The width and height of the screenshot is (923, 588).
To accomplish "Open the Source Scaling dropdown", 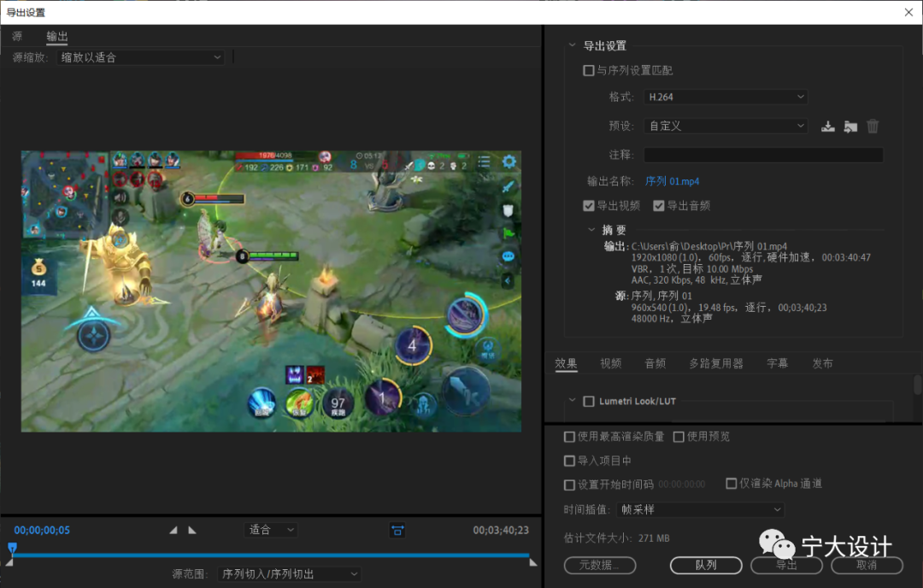I will pos(140,57).
